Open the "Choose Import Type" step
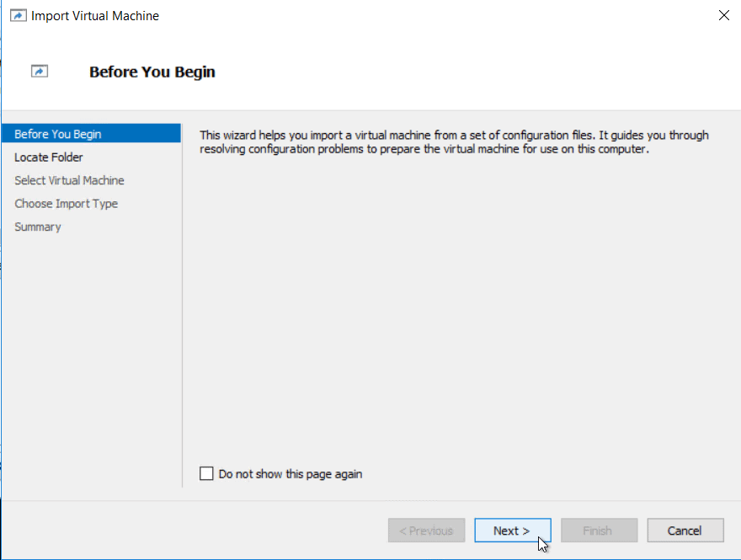This screenshot has height=560, width=741. tap(66, 203)
